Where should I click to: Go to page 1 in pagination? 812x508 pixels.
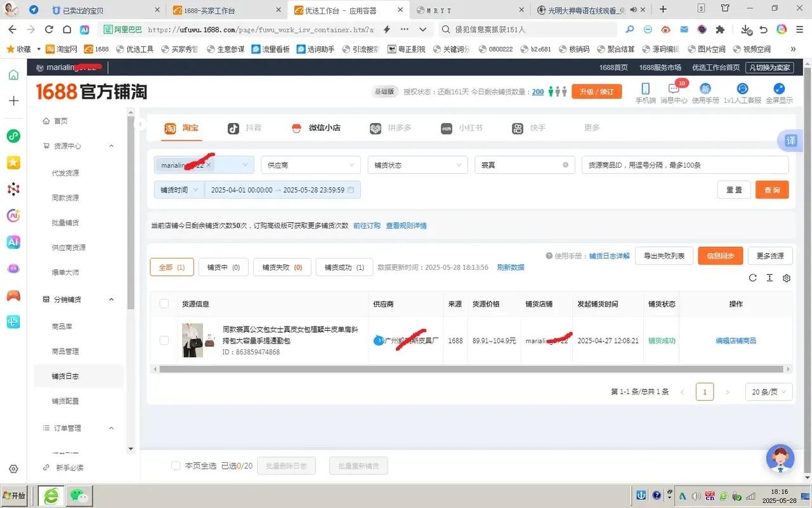[x=705, y=392]
